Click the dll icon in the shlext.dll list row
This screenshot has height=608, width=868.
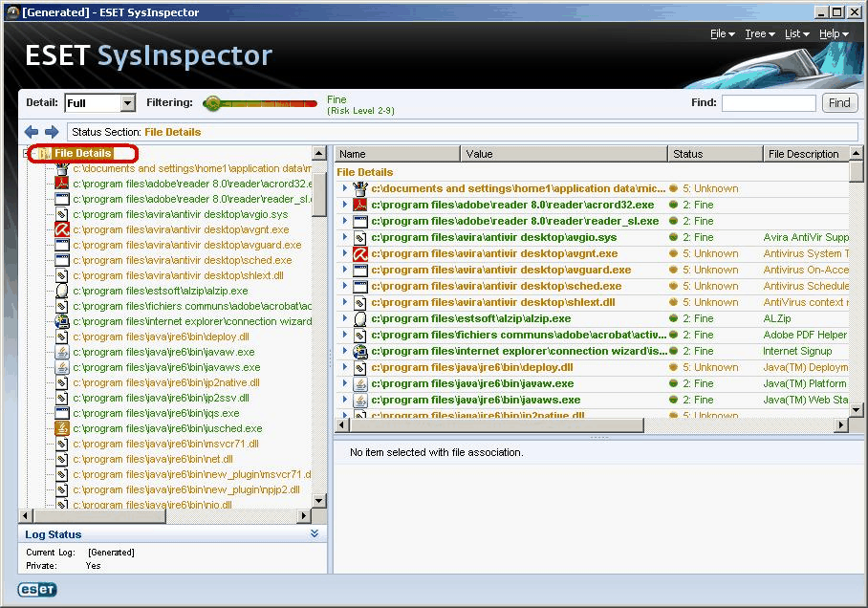(360, 302)
